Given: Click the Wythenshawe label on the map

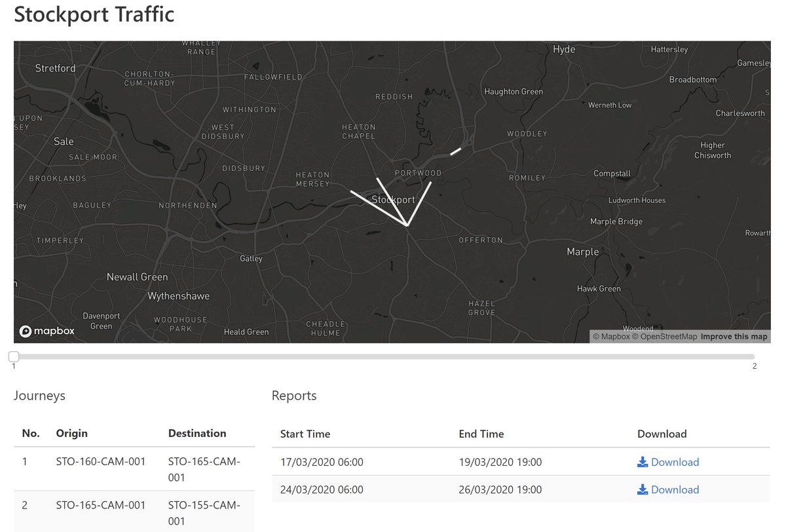Looking at the screenshot, I should click(x=178, y=296).
